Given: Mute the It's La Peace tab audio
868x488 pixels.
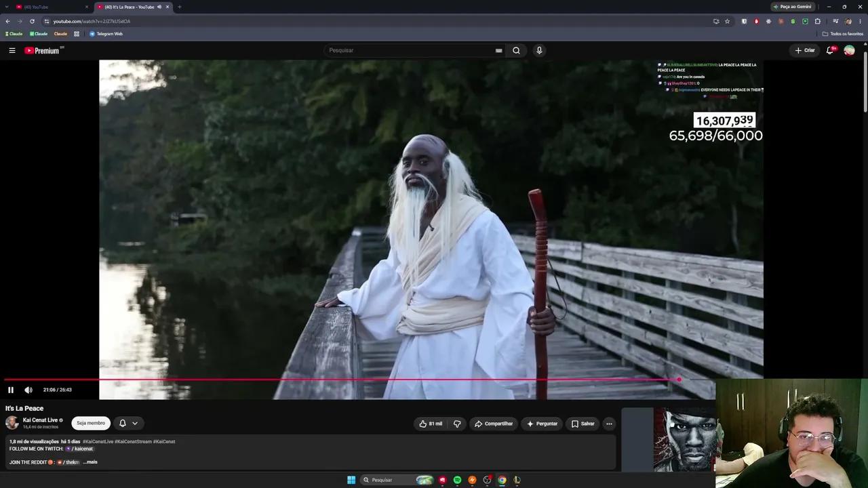Looking at the screenshot, I should pyautogui.click(x=159, y=7).
